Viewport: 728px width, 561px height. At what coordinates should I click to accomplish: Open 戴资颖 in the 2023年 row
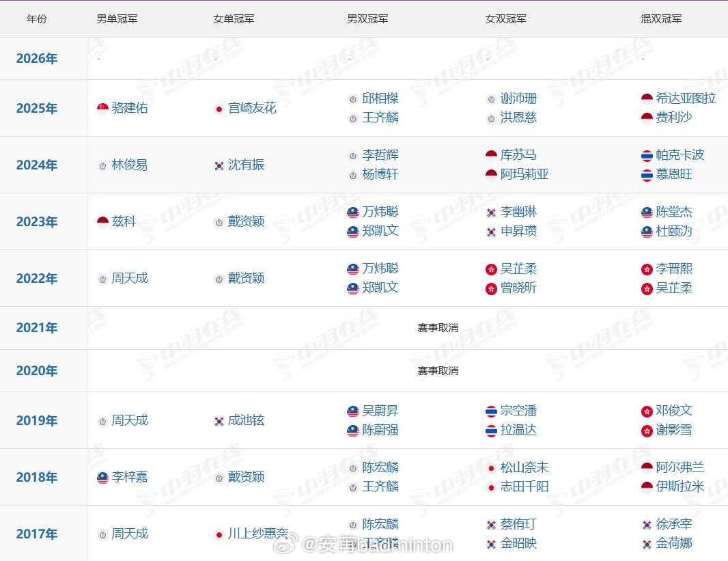[246, 221]
